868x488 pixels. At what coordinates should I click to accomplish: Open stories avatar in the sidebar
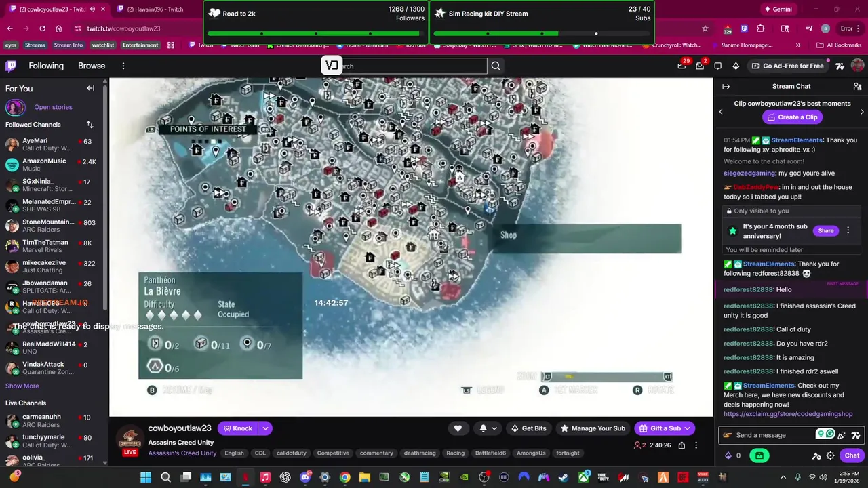pyautogui.click(x=15, y=107)
